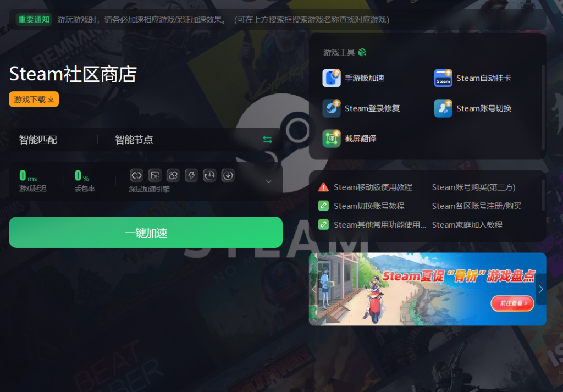Viewport: 563px width, 392px height.
Task: Open the 智能匹配 region selector
Action: 38,140
